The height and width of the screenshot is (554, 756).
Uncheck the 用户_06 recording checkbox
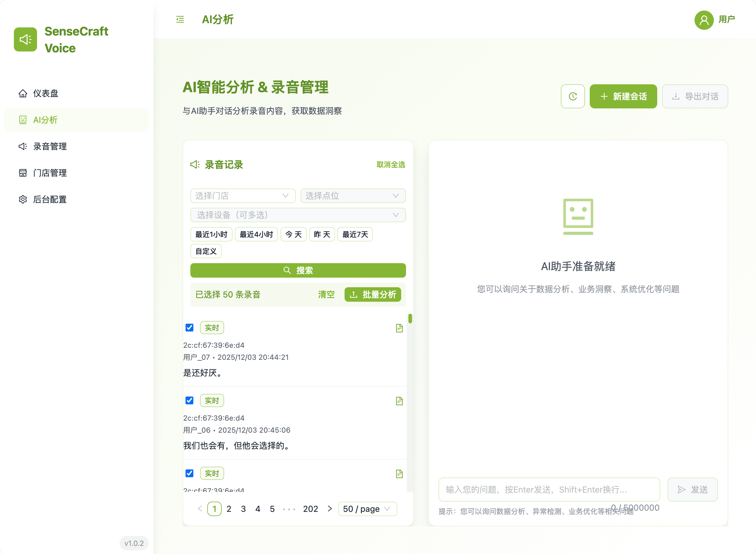click(x=189, y=400)
